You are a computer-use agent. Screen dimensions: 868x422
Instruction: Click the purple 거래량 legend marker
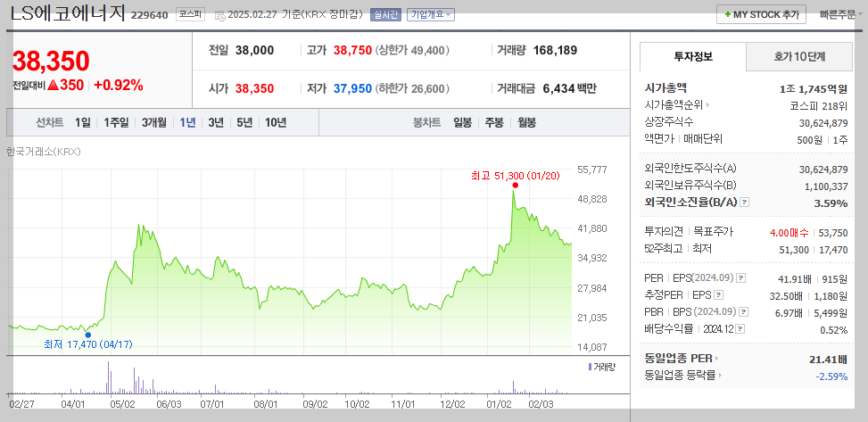pyautogui.click(x=590, y=367)
